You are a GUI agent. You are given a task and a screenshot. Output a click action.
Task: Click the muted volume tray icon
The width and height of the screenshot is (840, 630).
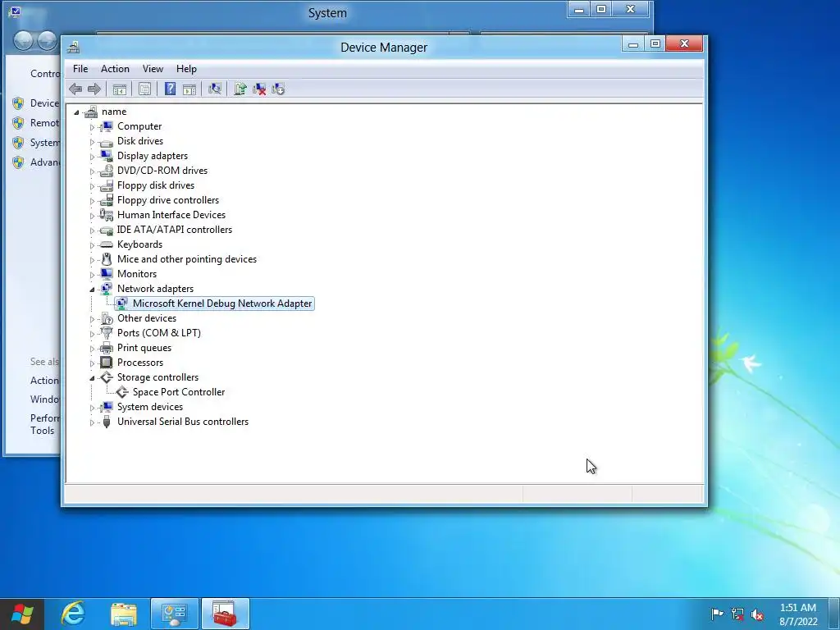757,614
